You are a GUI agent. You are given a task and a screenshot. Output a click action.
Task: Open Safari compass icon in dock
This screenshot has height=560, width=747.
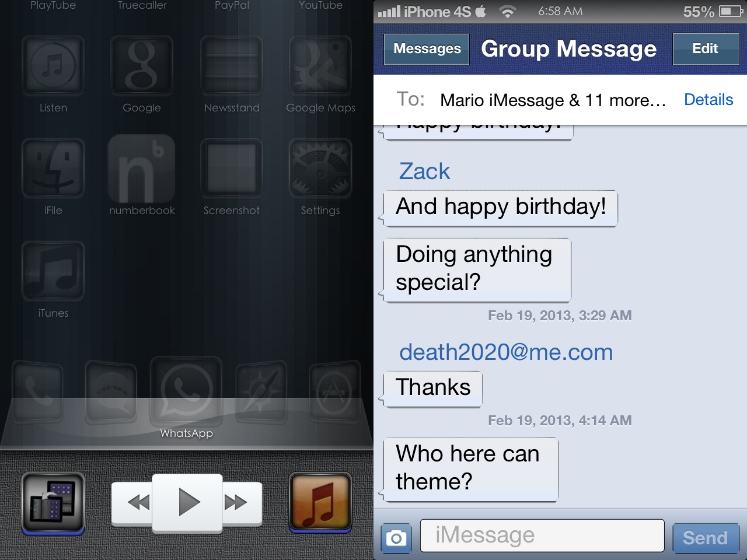pyautogui.click(x=261, y=392)
